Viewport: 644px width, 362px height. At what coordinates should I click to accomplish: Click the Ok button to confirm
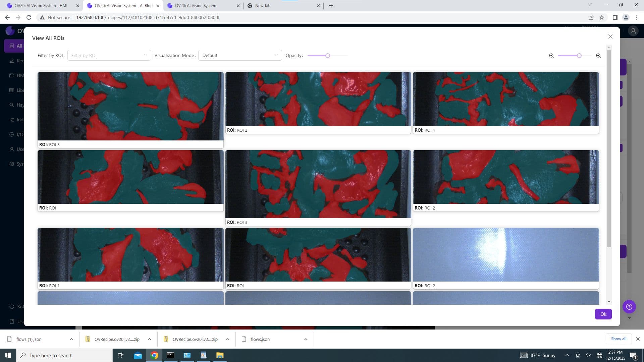point(603,314)
